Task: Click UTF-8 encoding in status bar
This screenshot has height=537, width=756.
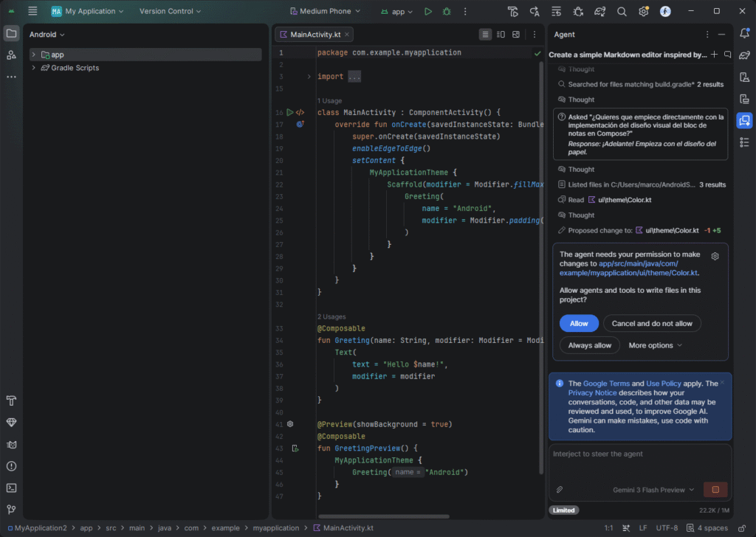Action: coord(667,528)
